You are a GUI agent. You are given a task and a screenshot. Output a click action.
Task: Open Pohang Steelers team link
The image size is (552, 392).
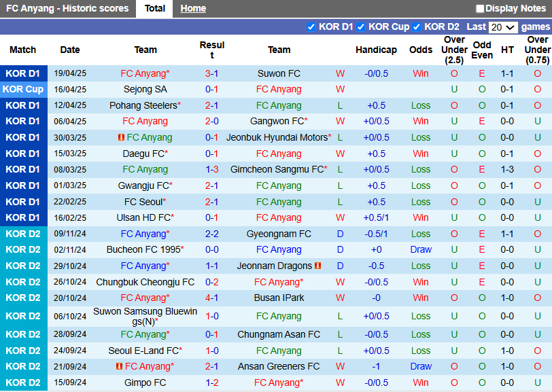click(143, 105)
